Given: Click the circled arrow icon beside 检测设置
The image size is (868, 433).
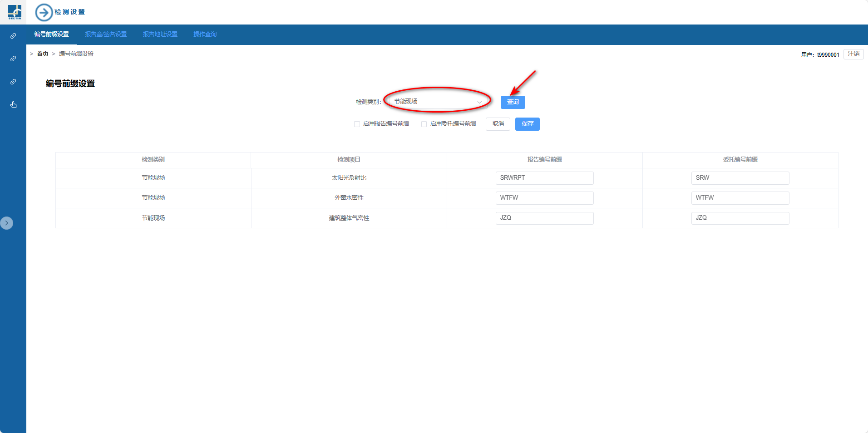Looking at the screenshot, I should coord(44,12).
